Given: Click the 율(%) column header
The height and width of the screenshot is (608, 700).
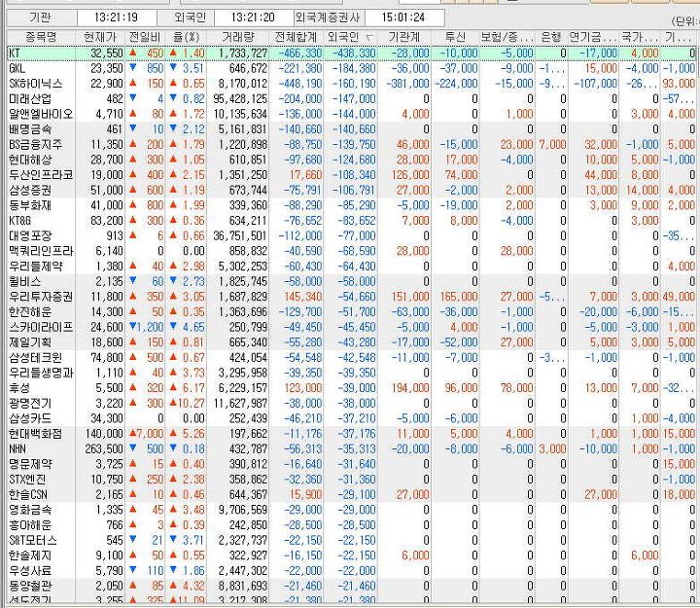Looking at the screenshot, I should (x=186, y=38).
